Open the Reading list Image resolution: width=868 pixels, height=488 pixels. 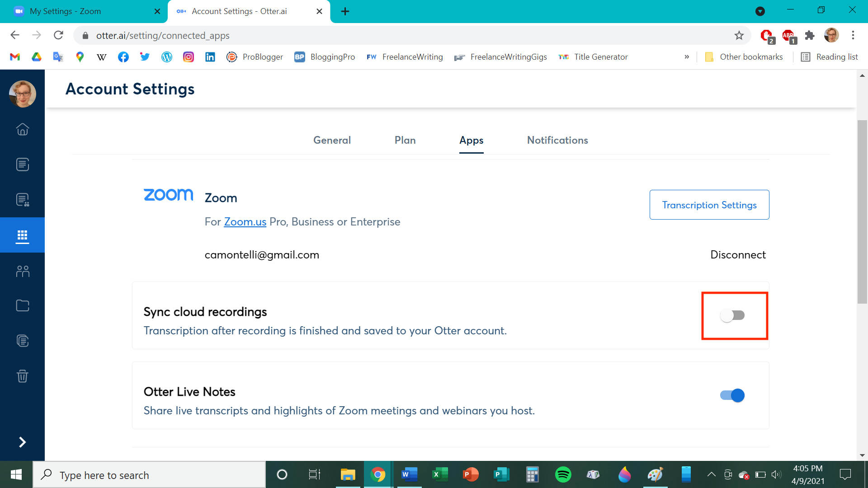pyautogui.click(x=830, y=57)
